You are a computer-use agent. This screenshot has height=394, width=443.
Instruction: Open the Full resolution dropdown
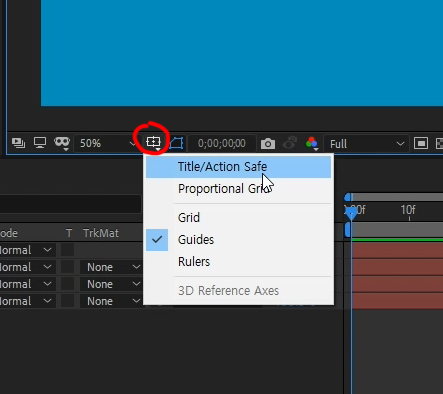click(x=366, y=144)
